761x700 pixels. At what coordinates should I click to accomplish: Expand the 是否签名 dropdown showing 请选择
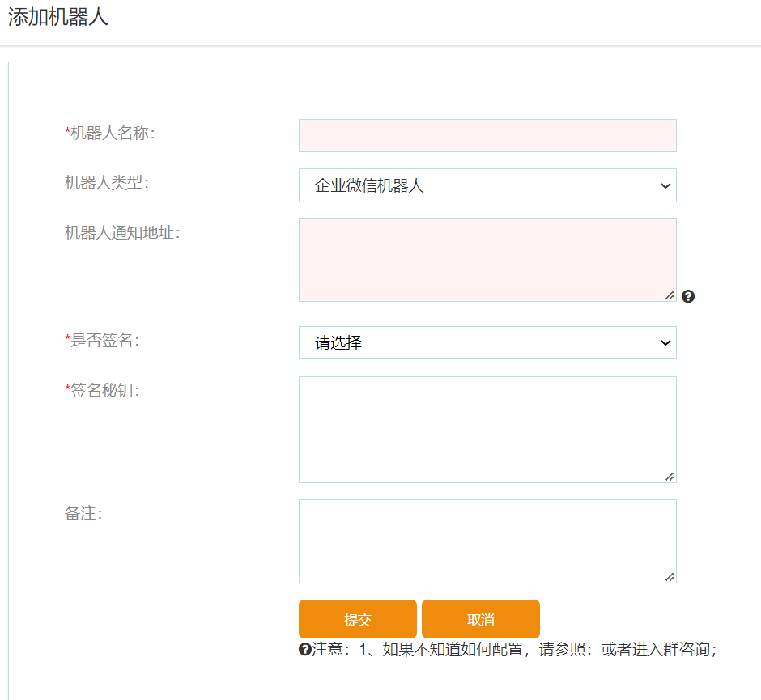(487, 342)
